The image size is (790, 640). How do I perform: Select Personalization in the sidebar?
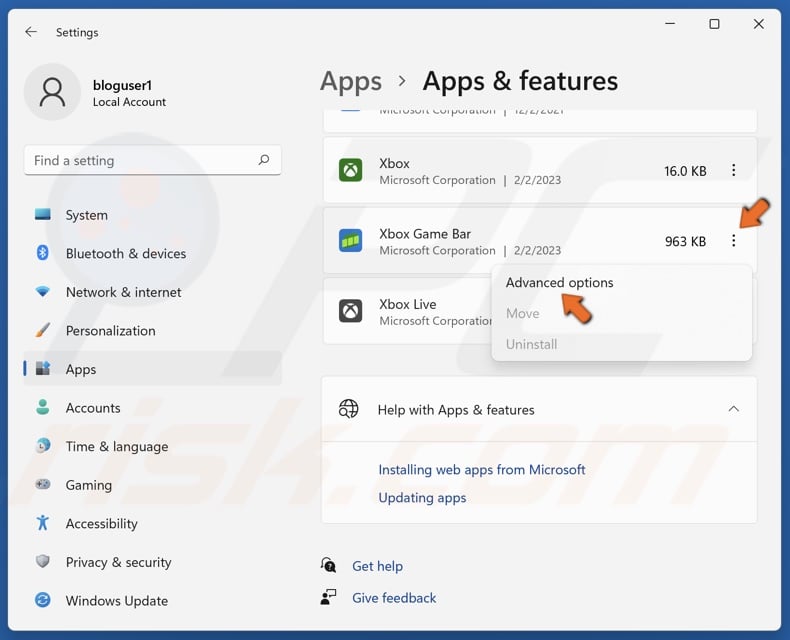[x=110, y=331]
